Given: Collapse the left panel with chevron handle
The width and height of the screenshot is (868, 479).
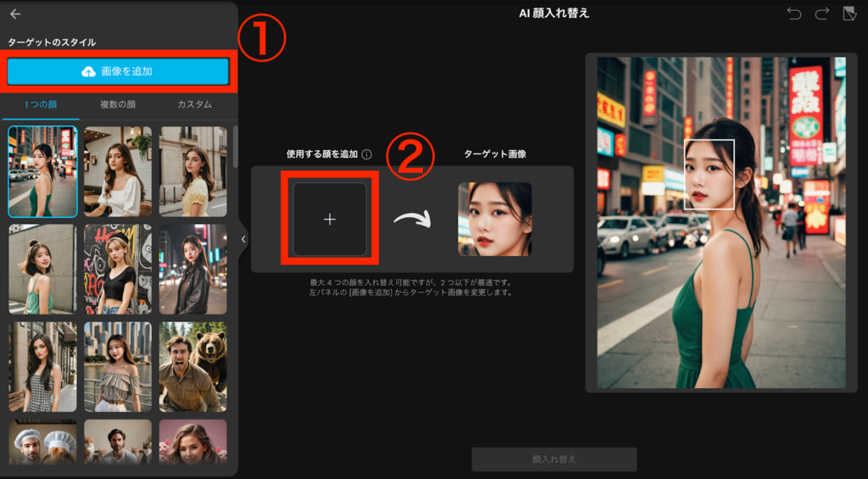Looking at the screenshot, I should tap(243, 239).
